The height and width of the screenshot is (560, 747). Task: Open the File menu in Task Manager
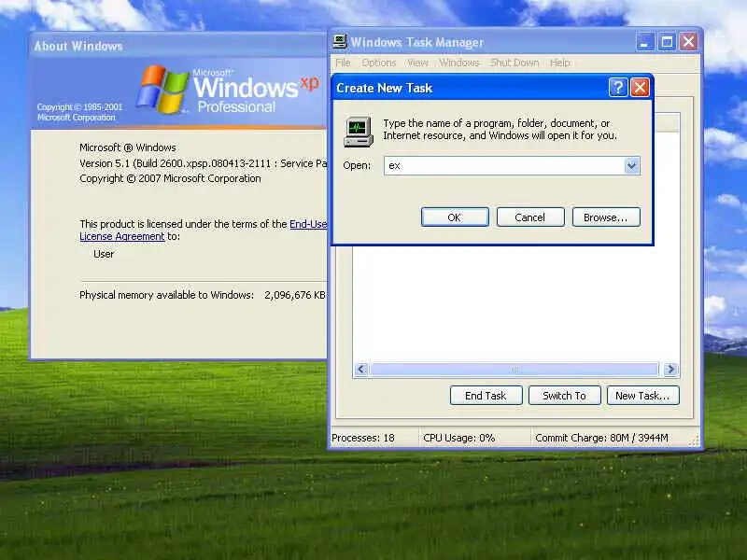[x=343, y=63]
